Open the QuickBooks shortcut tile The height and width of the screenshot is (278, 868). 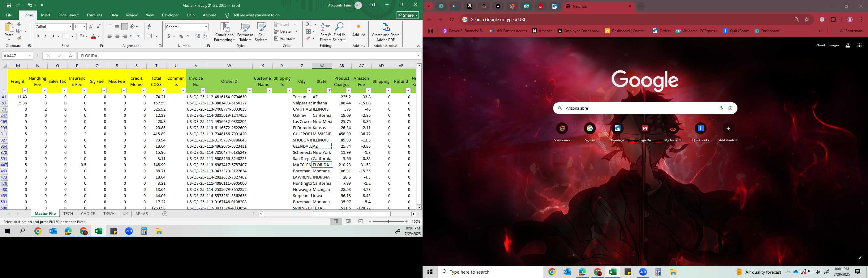coord(701,132)
